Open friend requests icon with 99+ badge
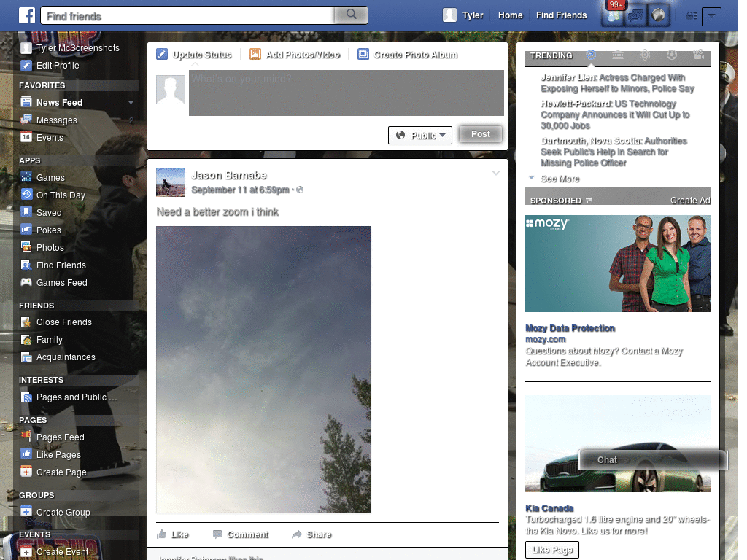Viewport: 747px width, 560px height. [614, 15]
